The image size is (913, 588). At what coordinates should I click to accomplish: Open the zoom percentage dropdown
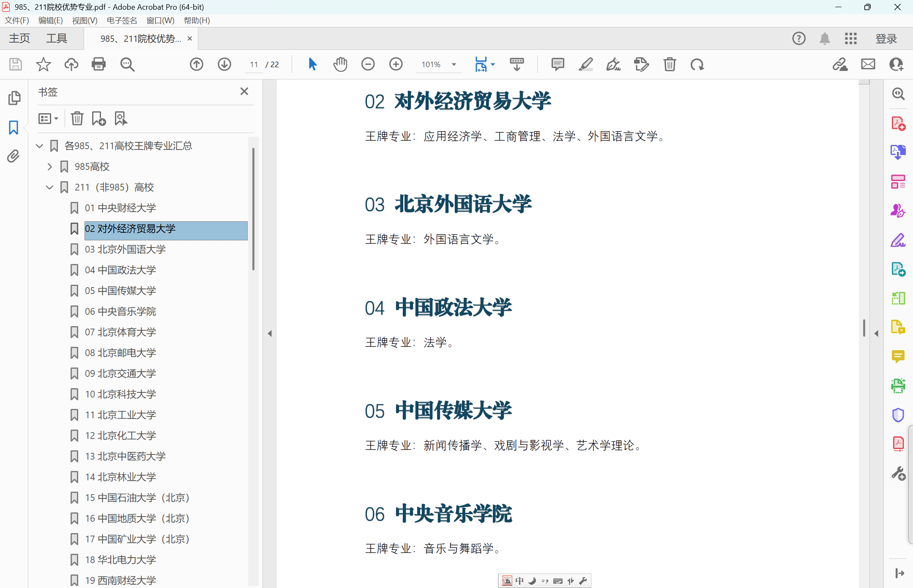(454, 64)
